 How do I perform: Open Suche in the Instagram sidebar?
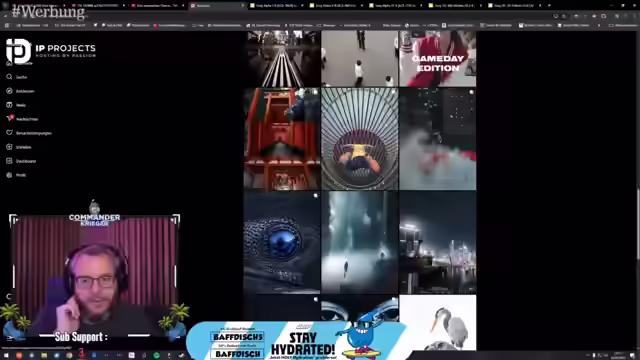point(16,77)
